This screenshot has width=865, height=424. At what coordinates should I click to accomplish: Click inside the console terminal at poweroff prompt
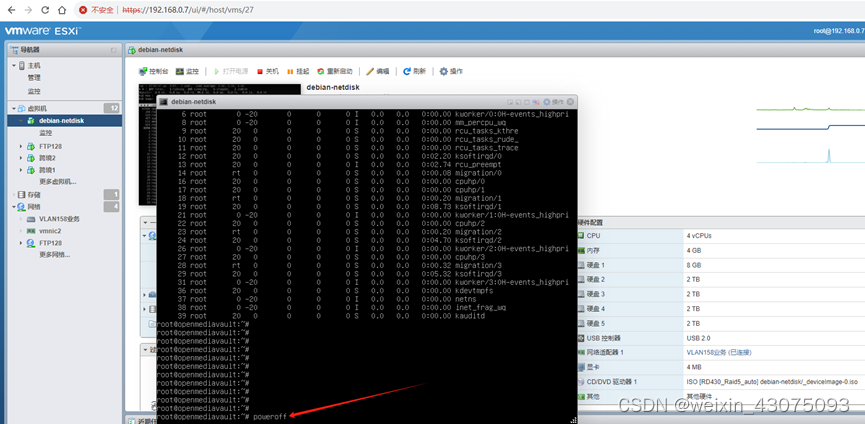[x=270, y=416]
